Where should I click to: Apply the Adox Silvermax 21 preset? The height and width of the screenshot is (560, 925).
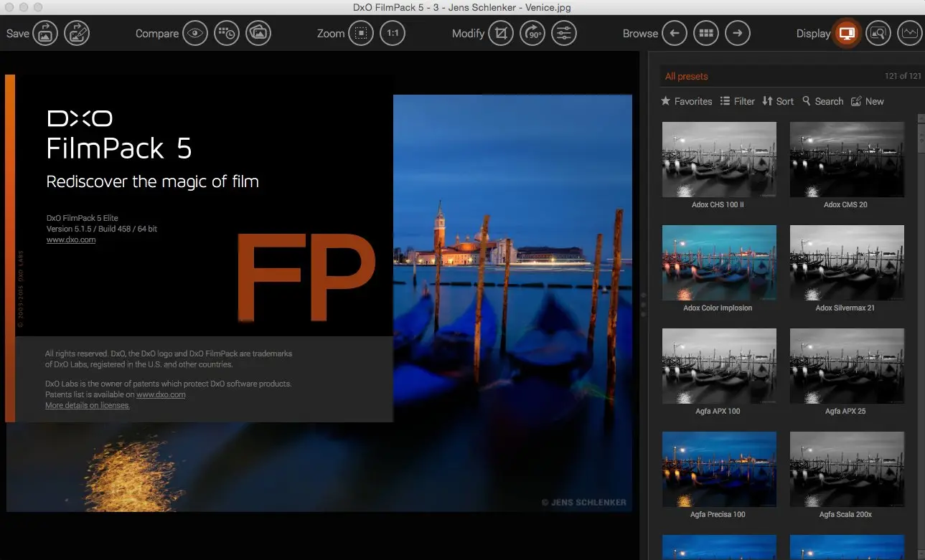(847, 262)
